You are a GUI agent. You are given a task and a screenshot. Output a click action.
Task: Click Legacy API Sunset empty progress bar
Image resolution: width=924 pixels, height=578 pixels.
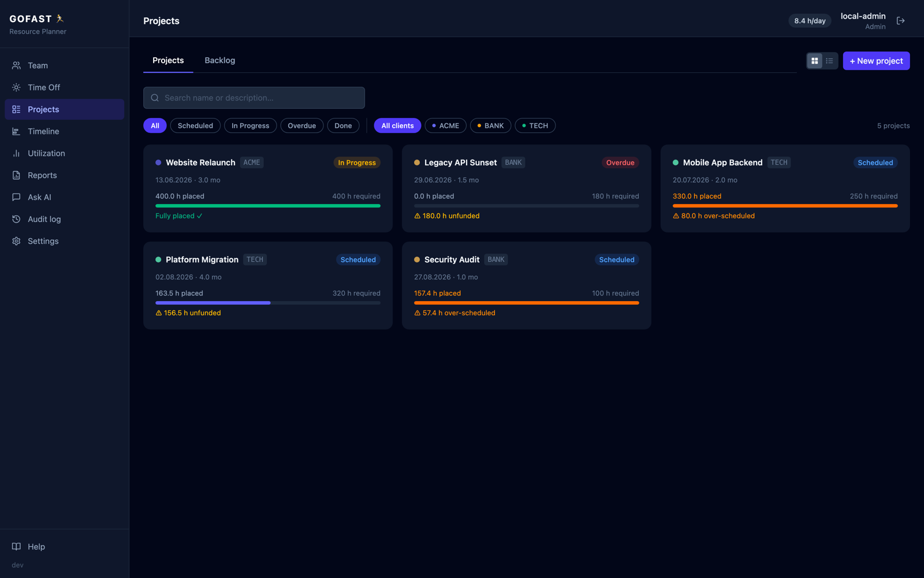[x=527, y=206]
